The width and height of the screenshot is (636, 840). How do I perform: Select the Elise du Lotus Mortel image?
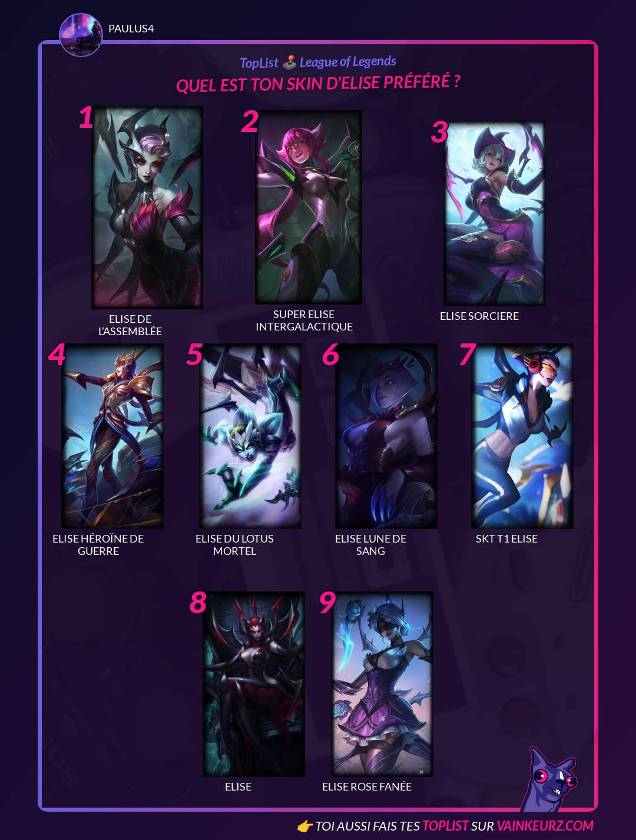pos(250,436)
